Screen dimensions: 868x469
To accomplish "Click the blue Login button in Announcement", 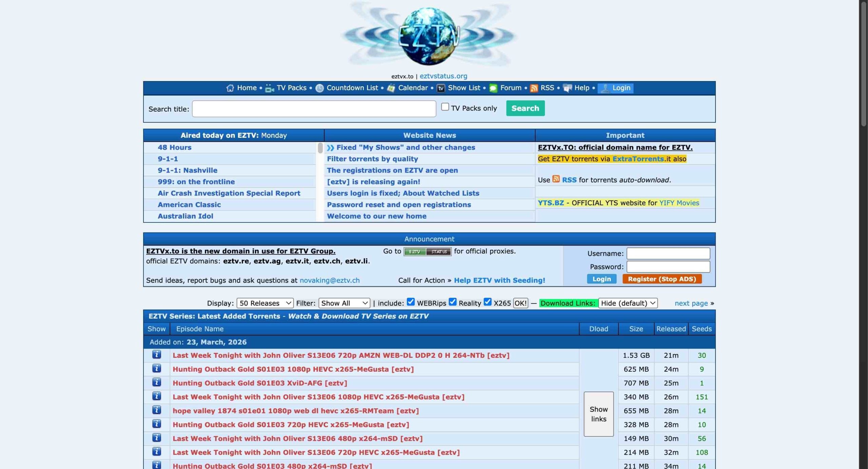I will 601,279.
